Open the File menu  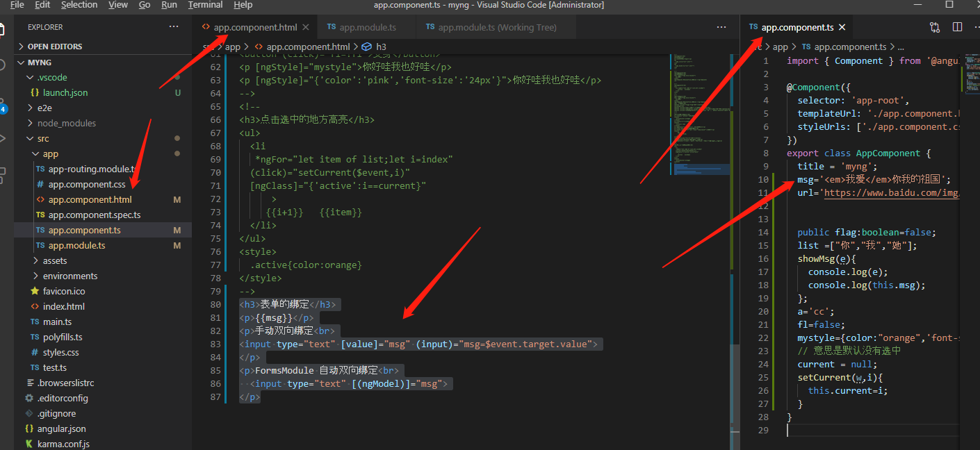17,5
